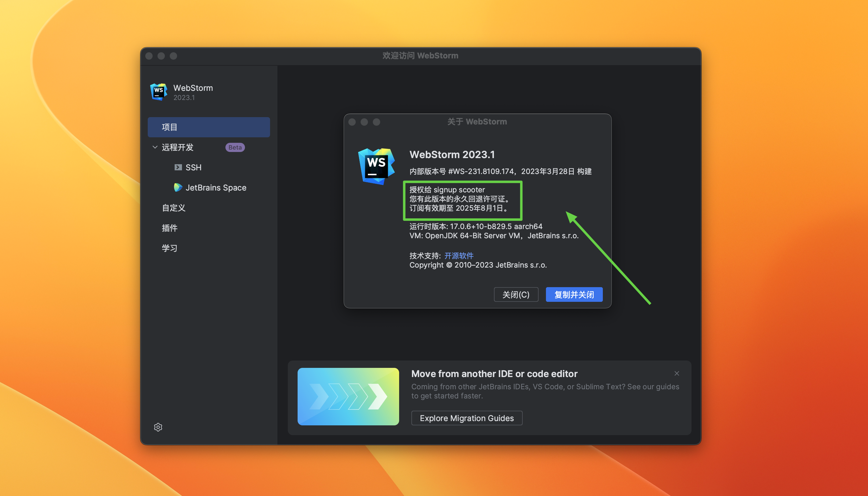Collapse the 远程开发 section
The image size is (868, 496).
pos(155,147)
